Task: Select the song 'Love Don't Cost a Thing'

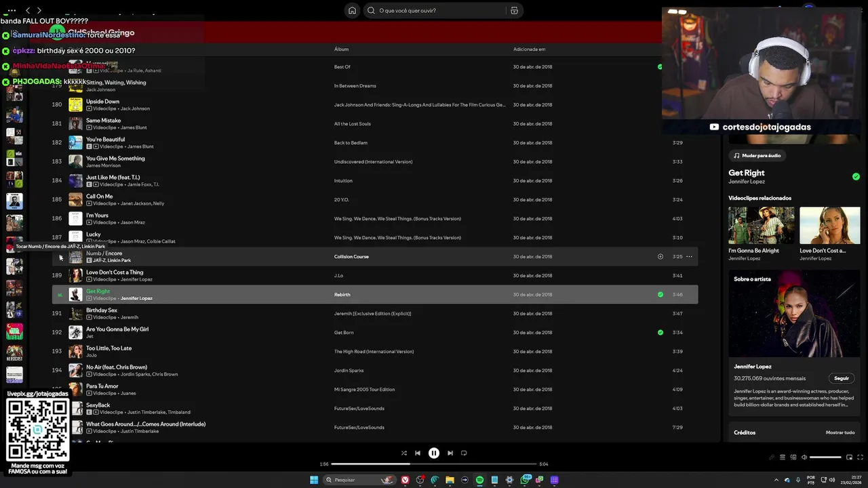Action: tap(115, 272)
